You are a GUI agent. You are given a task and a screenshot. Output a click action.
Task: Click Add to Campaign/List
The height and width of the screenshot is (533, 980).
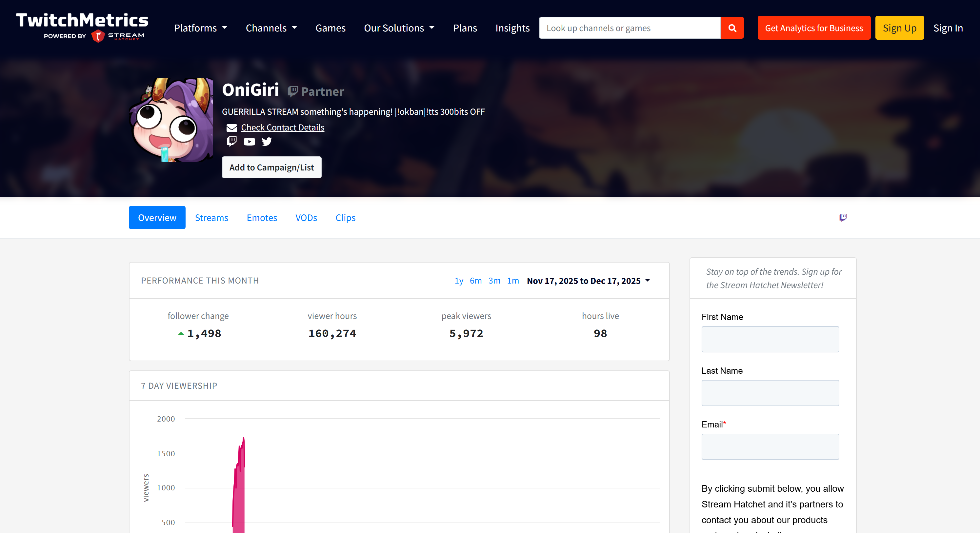[x=271, y=167]
